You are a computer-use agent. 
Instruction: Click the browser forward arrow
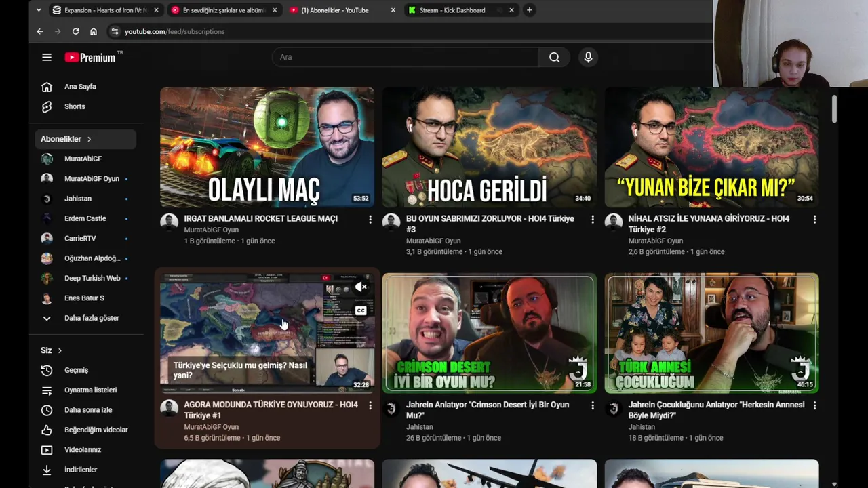(57, 31)
